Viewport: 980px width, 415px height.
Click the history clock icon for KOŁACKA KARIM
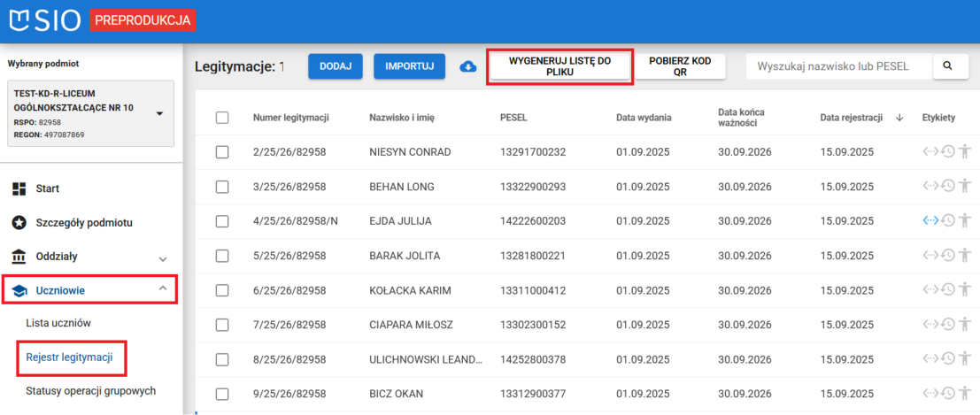coord(947,289)
